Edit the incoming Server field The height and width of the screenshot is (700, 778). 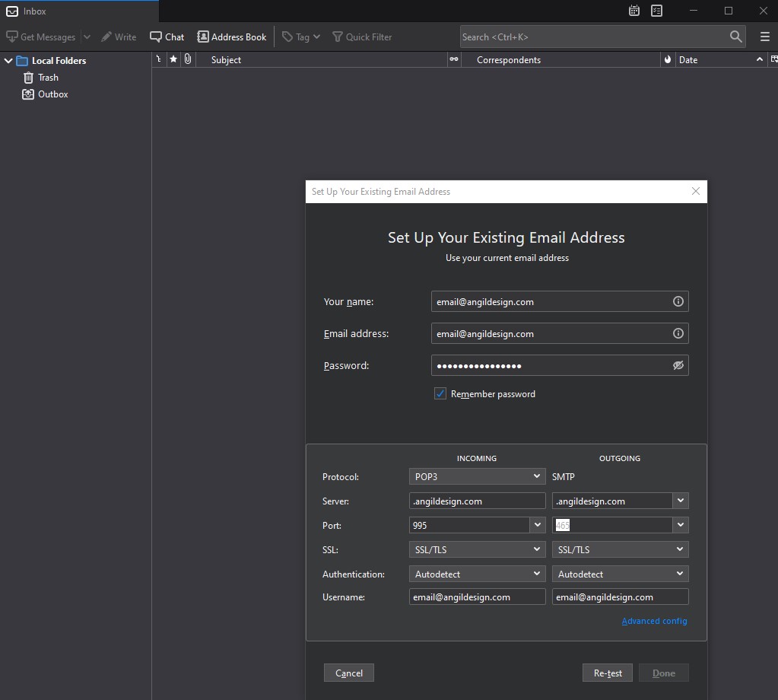click(x=478, y=501)
